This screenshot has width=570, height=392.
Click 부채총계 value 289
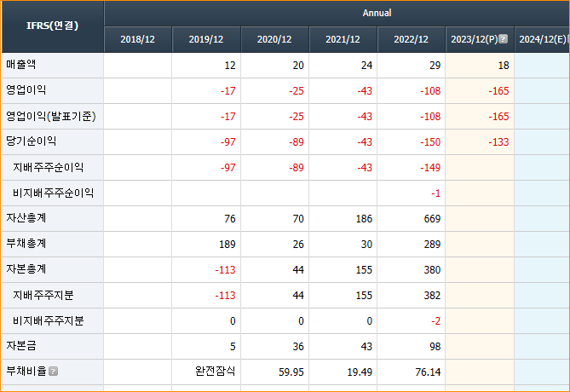coord(432,245)
